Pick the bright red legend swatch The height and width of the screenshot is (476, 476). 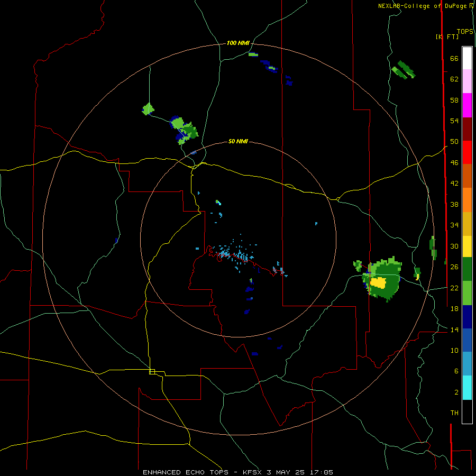pyautogui.click(x=467, y=152)
